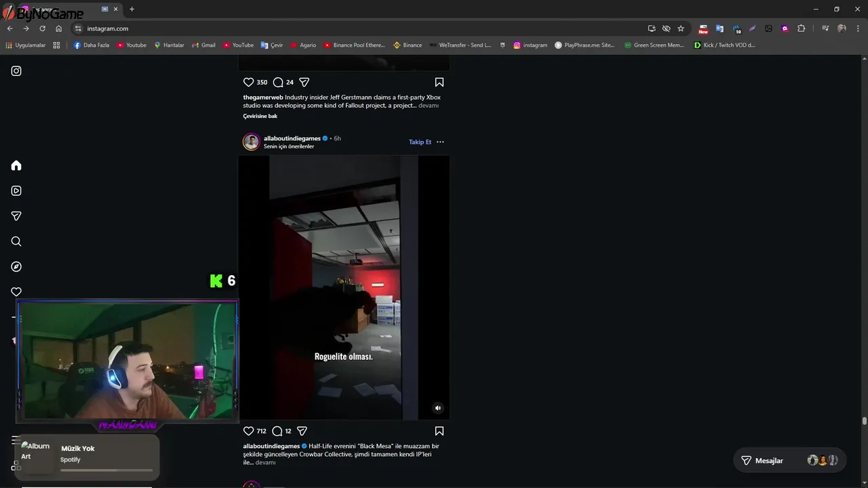
Task: View site information for instagram.com
Action: coord(78,28)
